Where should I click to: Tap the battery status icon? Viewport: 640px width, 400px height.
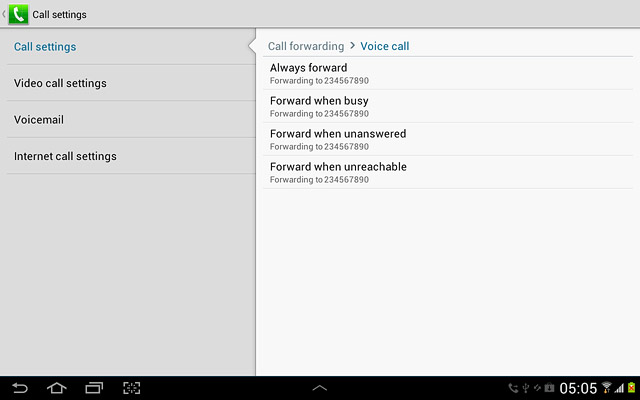pyautogui.click(x=631, y=388)
